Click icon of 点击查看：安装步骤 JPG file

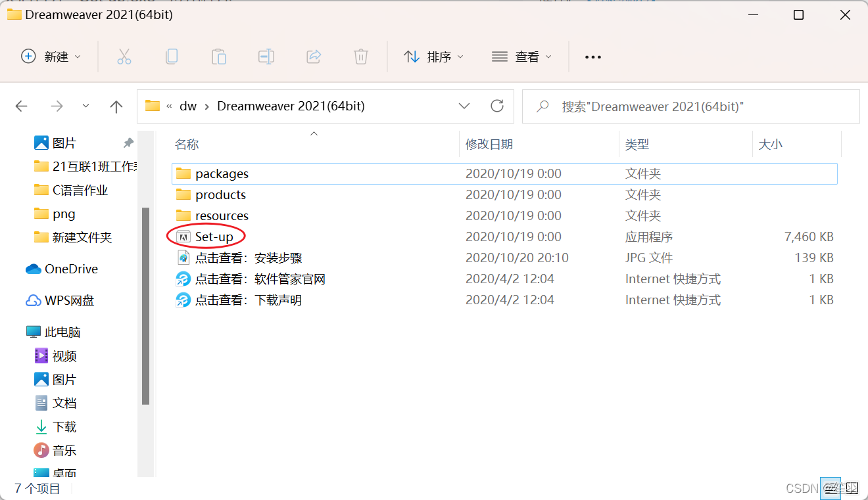coord(183,258)
